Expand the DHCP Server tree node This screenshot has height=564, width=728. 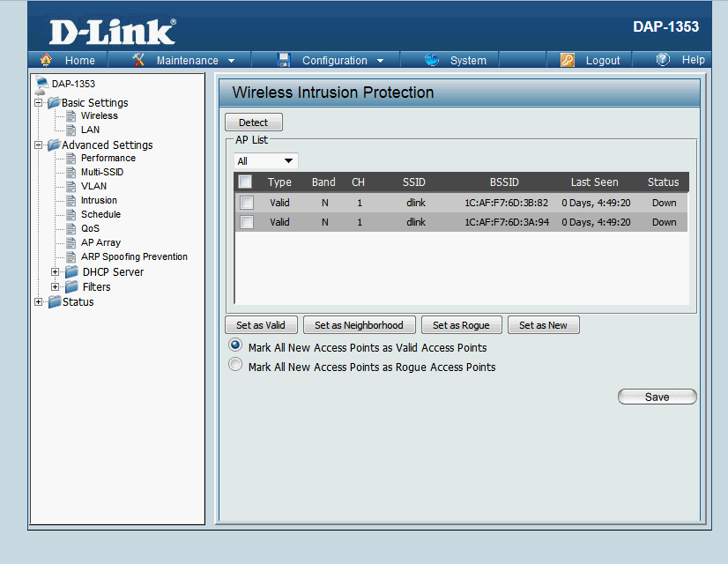tap(56, 272)
